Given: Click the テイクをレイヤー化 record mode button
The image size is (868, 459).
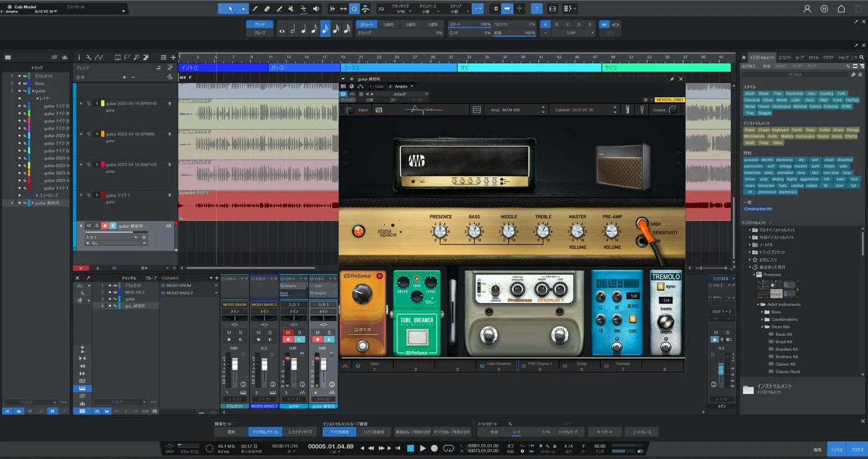Looking at the screenshot, I should pos(264,432).
